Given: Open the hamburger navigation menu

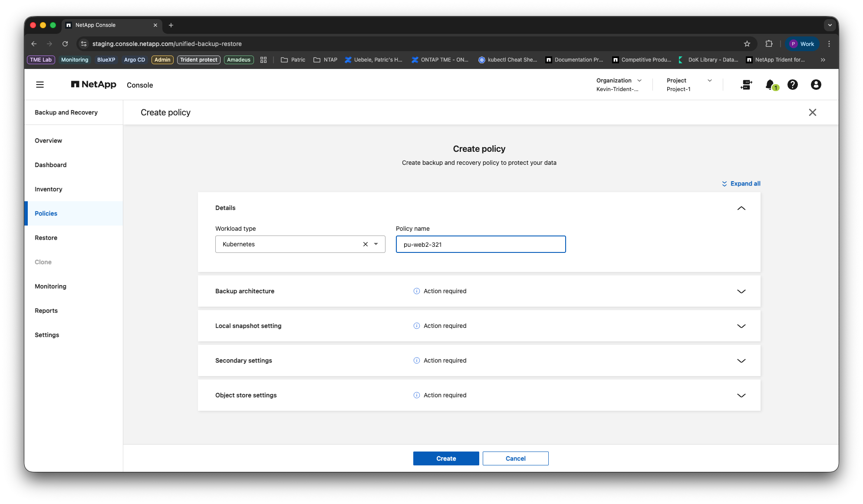Looking at the screenshot, I should 40,85.
